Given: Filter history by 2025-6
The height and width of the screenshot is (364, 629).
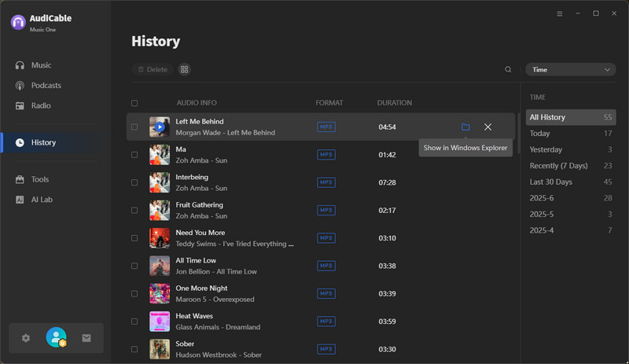Looking at the screenshot, I should 571,198.
